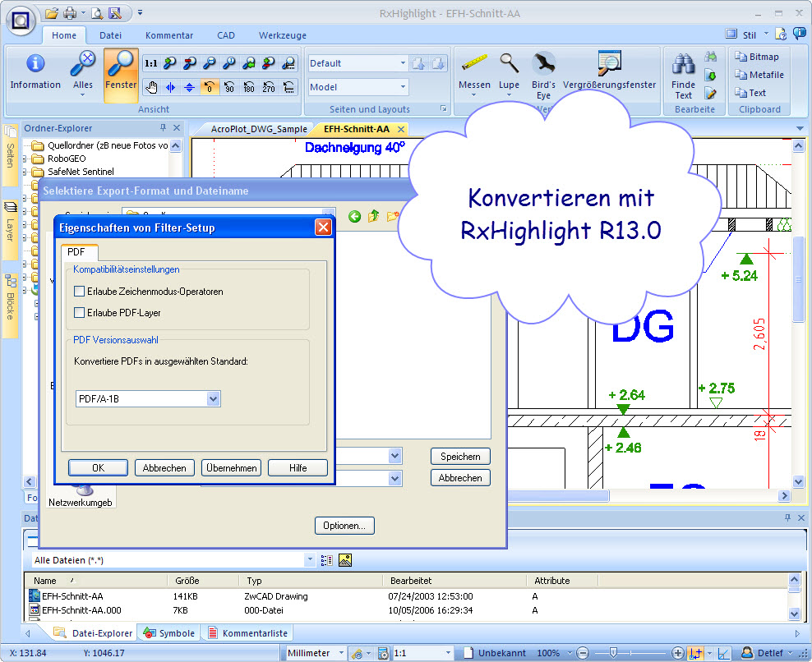Screen dimensions: 812x662
Task: Check the Erlaube PDF-Layer option
Action: pyautogui.click(x=80, y=313)
